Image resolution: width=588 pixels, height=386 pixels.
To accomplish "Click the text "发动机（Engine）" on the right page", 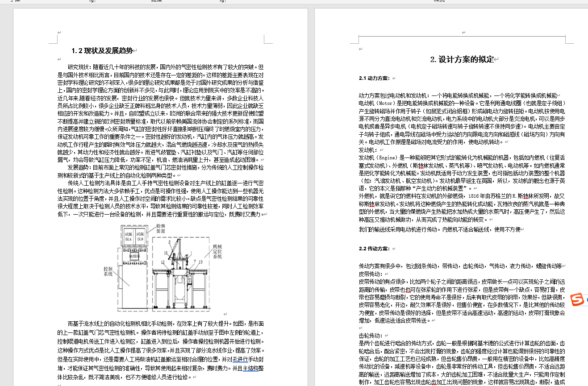I will click(x=379, y=158).
